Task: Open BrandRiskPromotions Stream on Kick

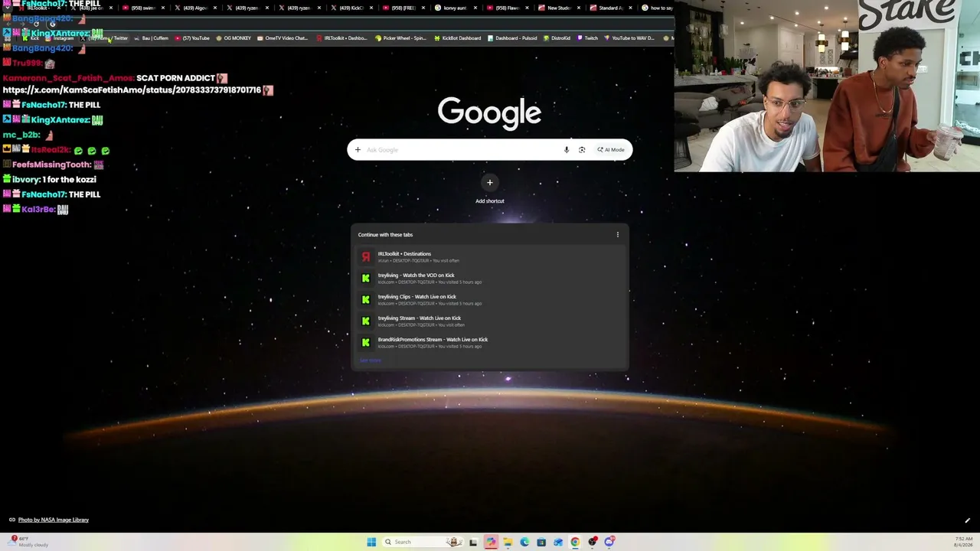Action: [x=490, y=343]
